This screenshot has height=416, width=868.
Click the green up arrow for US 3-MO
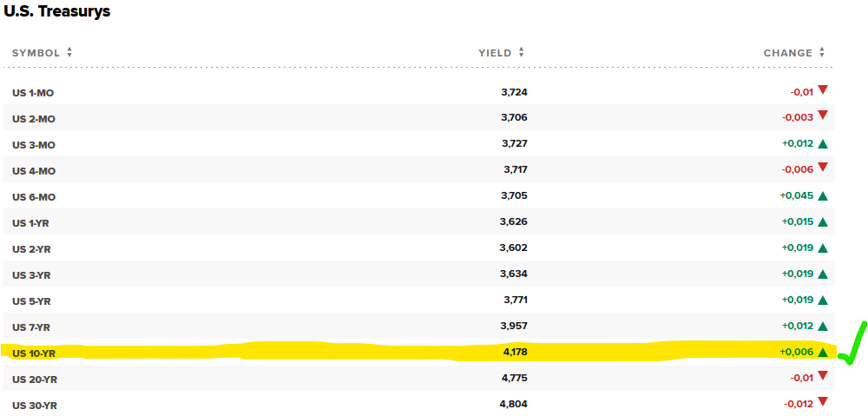[x=823, y=144]
